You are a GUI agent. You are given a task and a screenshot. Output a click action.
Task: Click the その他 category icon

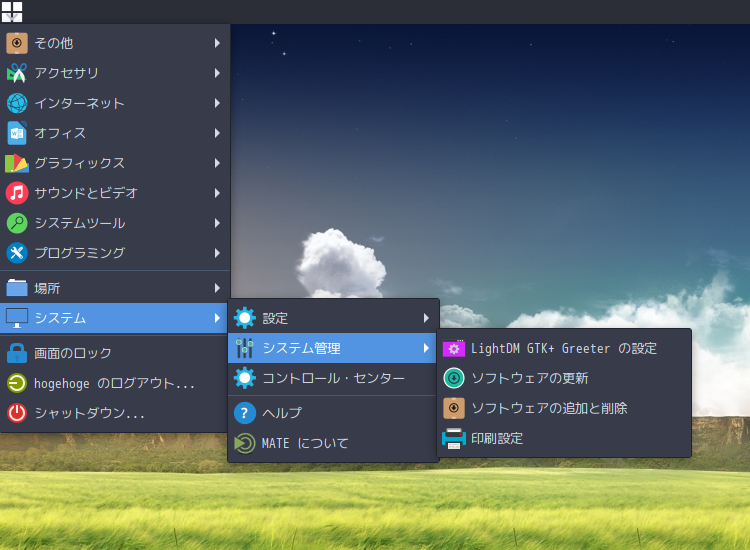[17, 43]
